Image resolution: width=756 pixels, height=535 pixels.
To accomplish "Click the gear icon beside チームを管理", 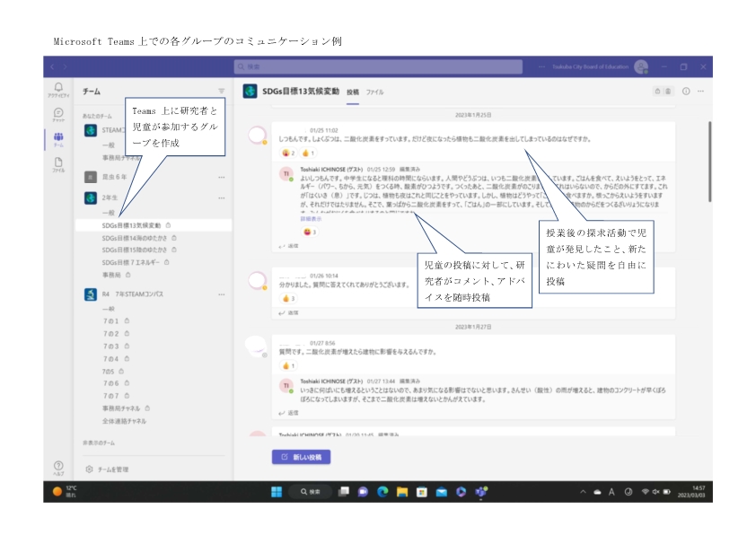I will 89,469.
